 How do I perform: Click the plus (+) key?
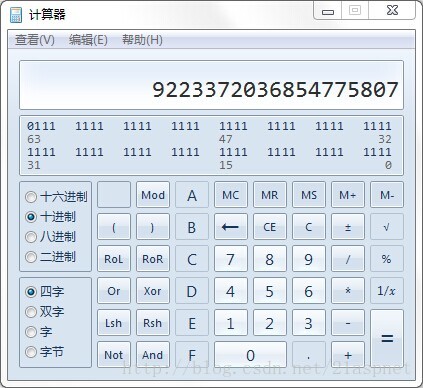[x=348, y=355]
